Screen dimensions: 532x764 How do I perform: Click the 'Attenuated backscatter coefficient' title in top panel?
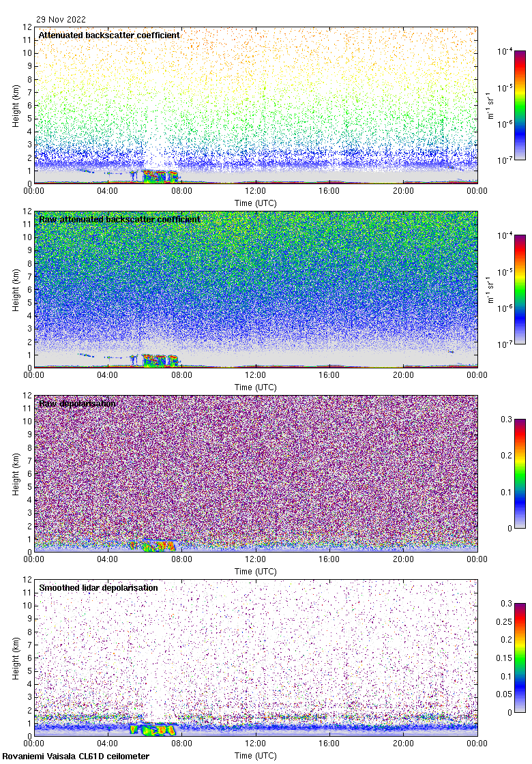109,35
